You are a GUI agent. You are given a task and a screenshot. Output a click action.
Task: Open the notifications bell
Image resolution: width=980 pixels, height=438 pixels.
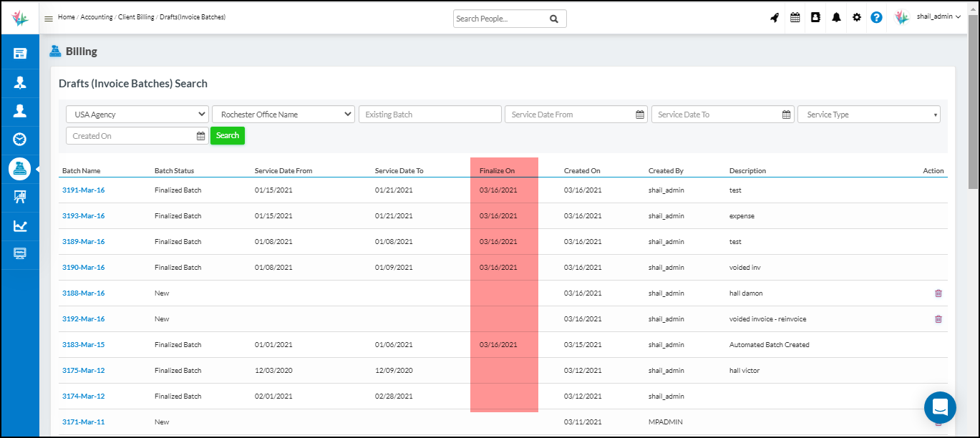pos(836,18)
